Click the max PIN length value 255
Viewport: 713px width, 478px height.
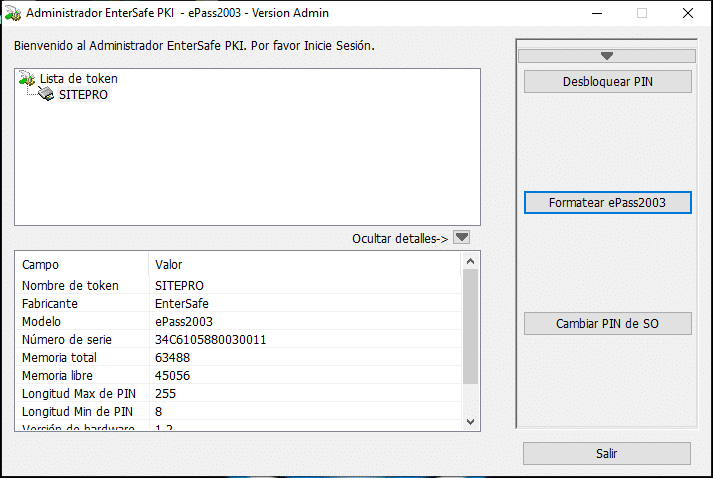tap(165, 393)
